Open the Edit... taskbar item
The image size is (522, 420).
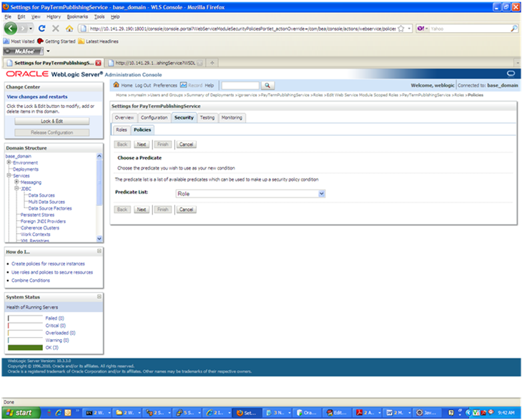point(338,413)
